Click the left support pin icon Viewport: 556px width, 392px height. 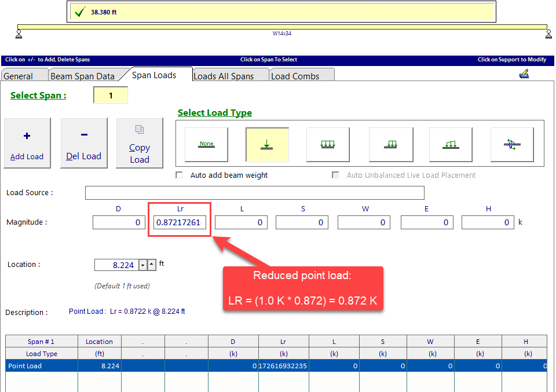(19, 34)
